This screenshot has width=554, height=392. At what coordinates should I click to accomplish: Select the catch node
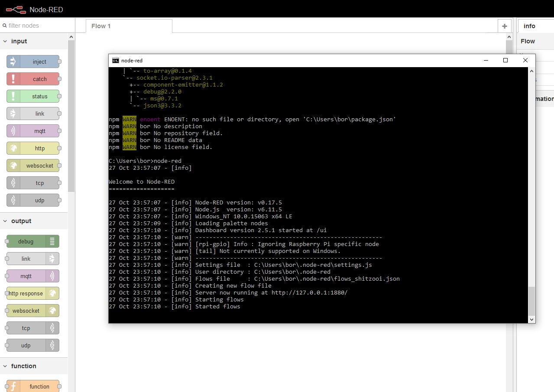[x=33, y=79]
